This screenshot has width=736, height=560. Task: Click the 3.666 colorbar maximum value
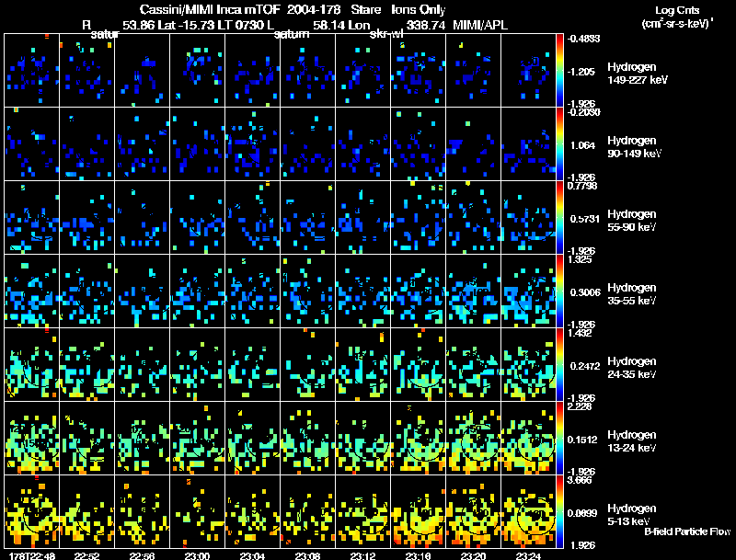pyautogui.click(x=580, y=481)
